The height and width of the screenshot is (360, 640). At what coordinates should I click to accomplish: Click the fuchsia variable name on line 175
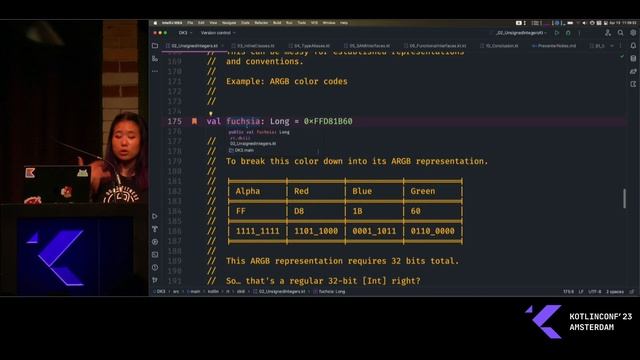[243, 121]
